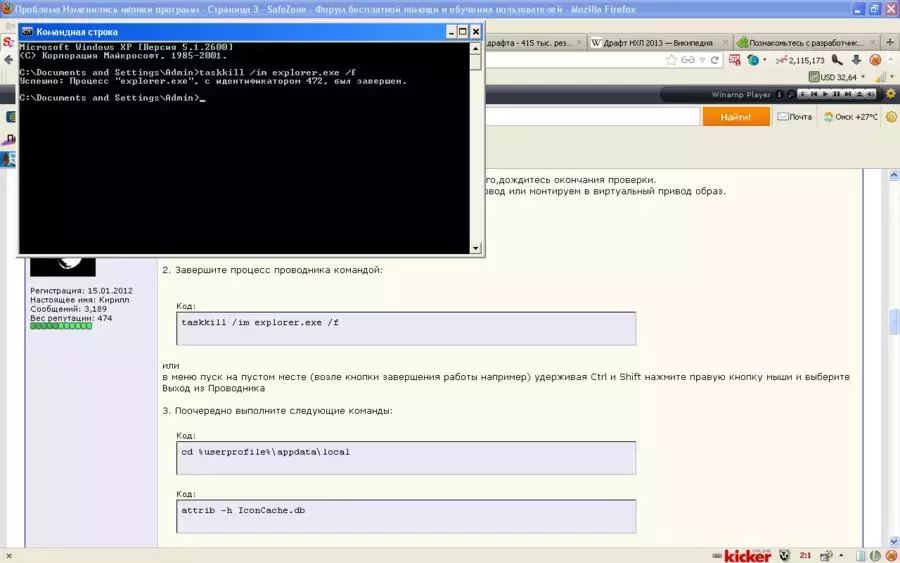This screenshot has height=563, width=900.
Task: Open Winamp toolbar gear settings
Action: 891,94
